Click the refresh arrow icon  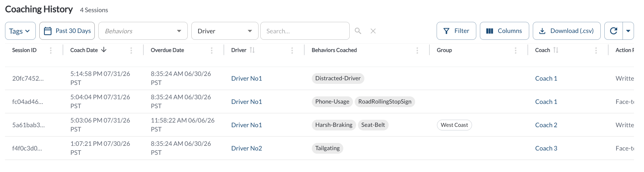pyautogui.click(x=614, y=31)
